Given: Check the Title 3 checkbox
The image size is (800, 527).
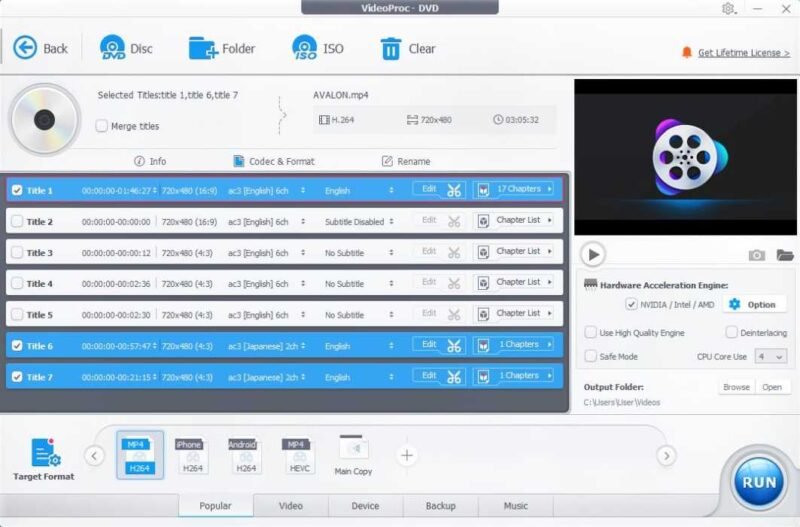Looking at the screenshot, I should 17,253.
